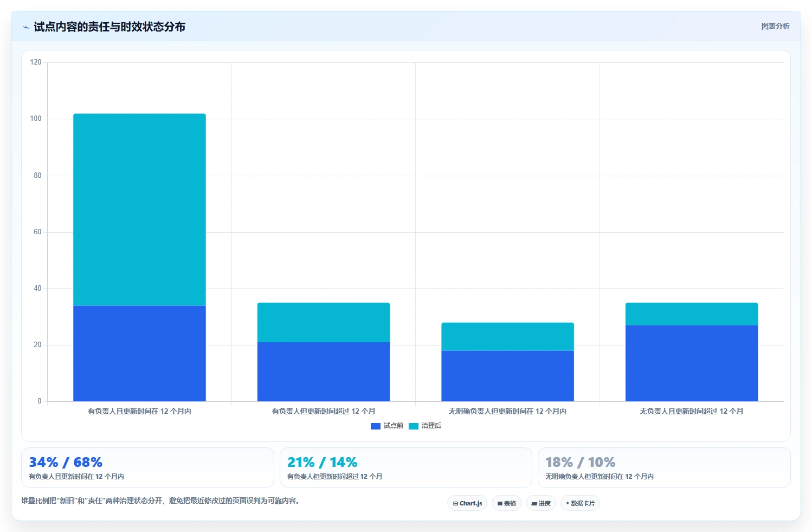812x532 pixels.
Task: Click x-axis label 有负责人且更新时间在 12 个月内
Action: (139, 411)
